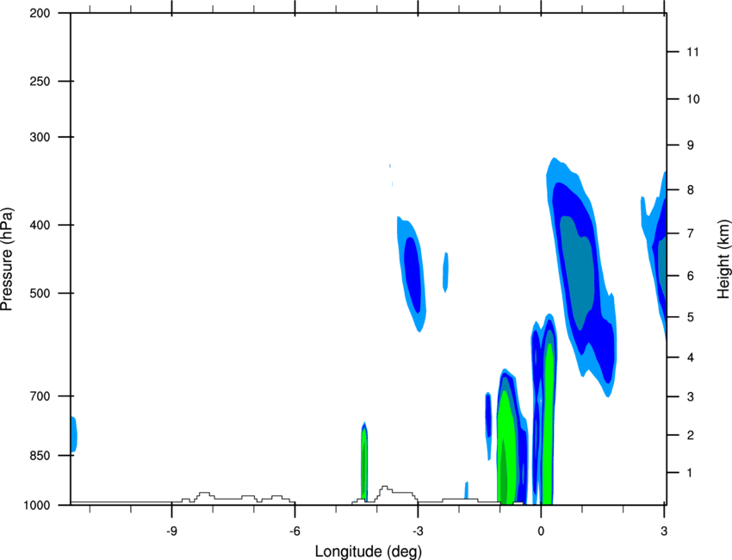Pick the 5 km height label
Viewport: 732px width, 560px height.
coord(690,317)
